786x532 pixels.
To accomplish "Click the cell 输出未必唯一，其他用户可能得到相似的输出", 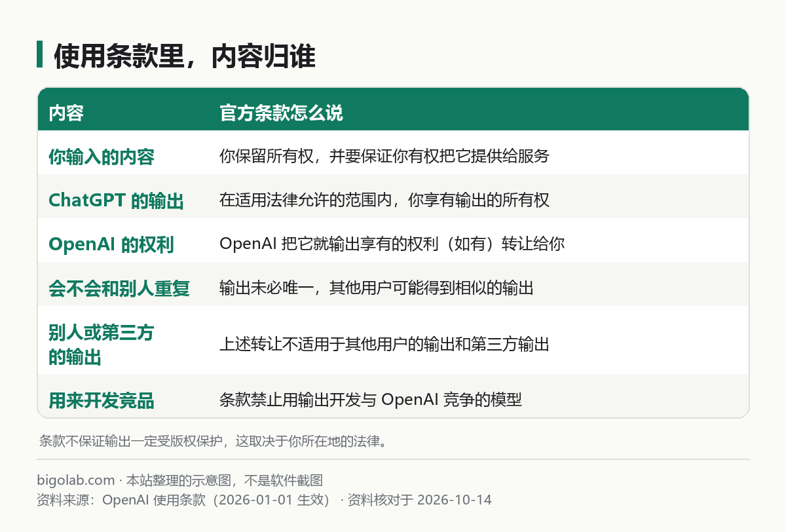I will [376, 288].
